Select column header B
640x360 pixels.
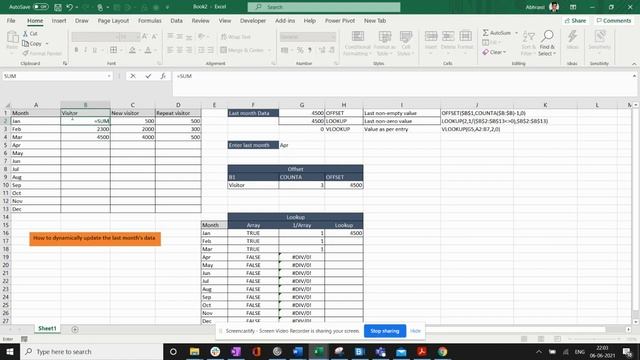(85, 105)
